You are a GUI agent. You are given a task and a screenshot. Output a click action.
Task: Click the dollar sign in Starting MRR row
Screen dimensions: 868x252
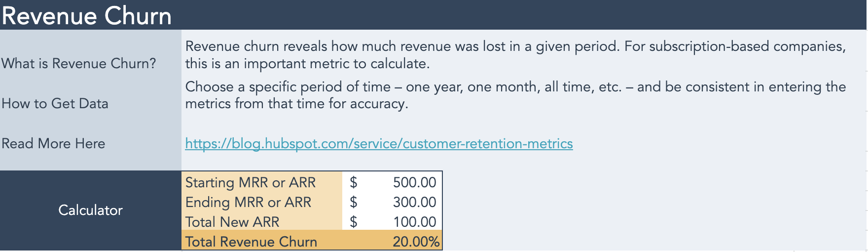(353, 182)
